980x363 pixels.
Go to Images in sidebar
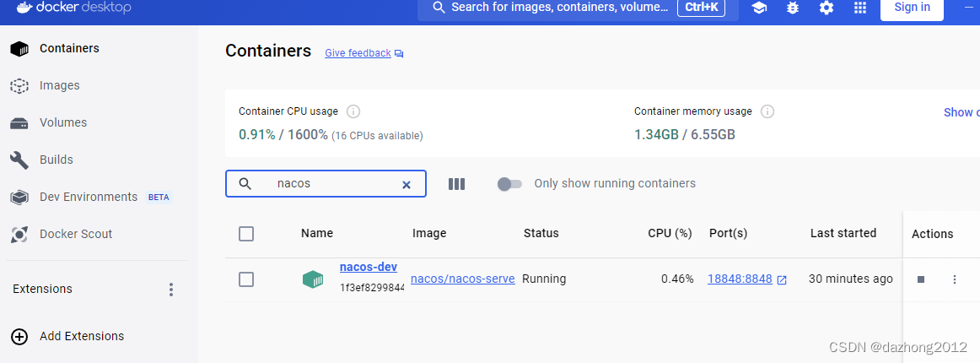[x=59, y=85]
